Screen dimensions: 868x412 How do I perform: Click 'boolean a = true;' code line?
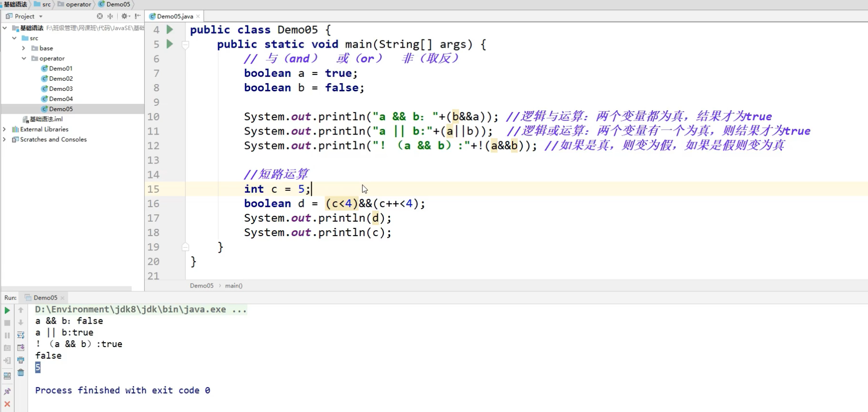[x=301, y=73]
